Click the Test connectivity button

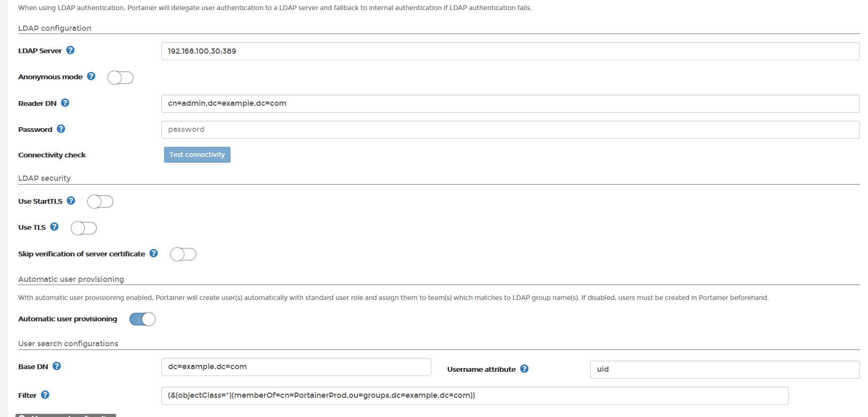197,154
